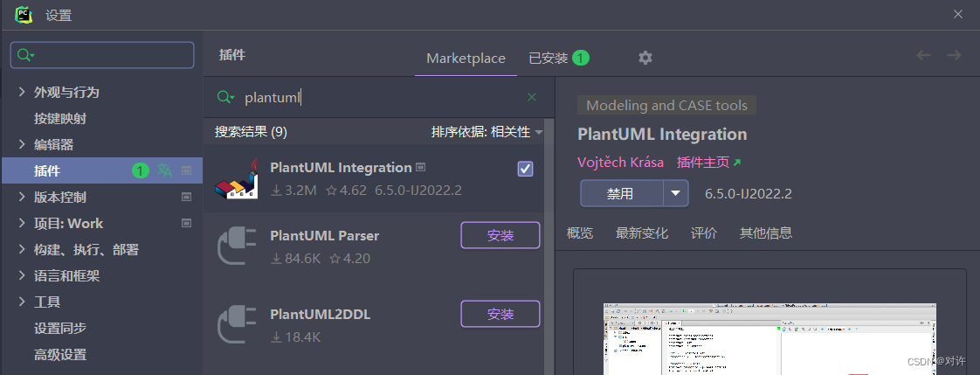Click the green badge on the 已安装 tab
Viewport: 980px width, 375px height.
[581, 58]
